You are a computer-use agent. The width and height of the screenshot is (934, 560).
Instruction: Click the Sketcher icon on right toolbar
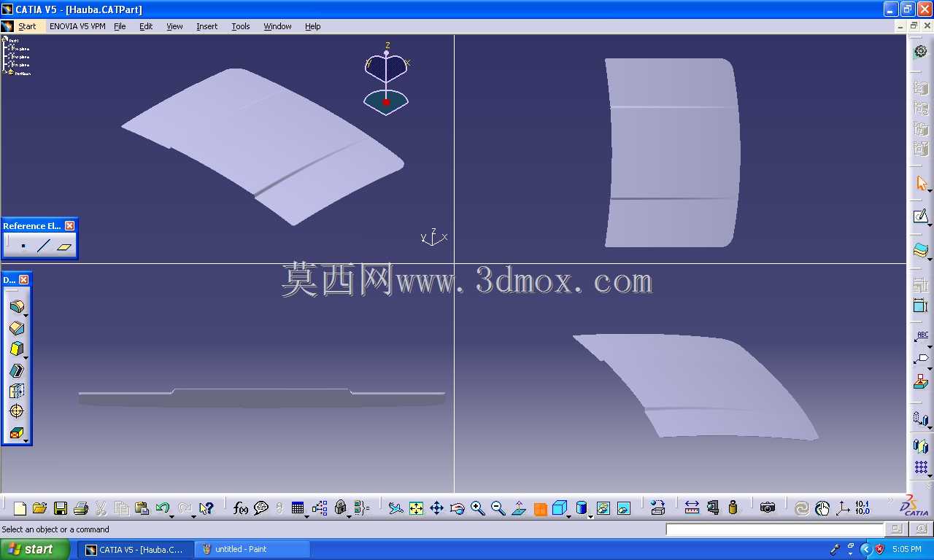tap(921, 217)
